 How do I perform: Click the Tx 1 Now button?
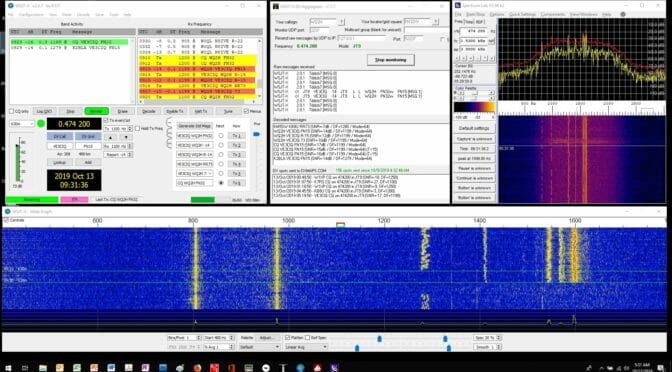tap(237, 135)
